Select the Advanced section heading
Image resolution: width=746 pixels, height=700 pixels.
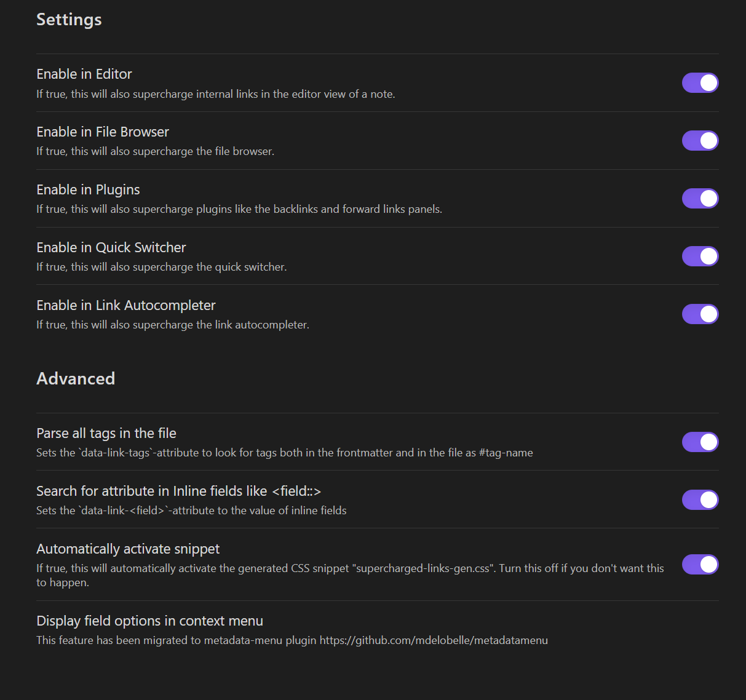point(76,378)
